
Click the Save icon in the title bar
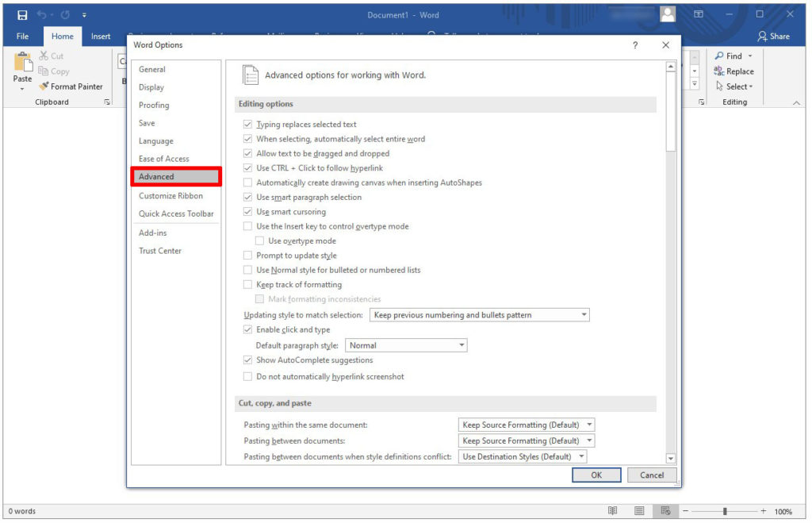(22, 15)
